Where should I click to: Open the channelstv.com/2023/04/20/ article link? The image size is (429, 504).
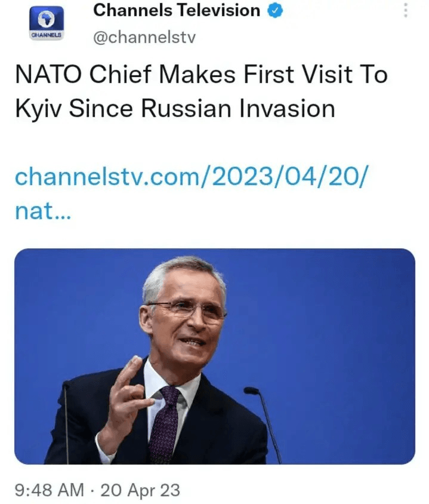(192, 177)
